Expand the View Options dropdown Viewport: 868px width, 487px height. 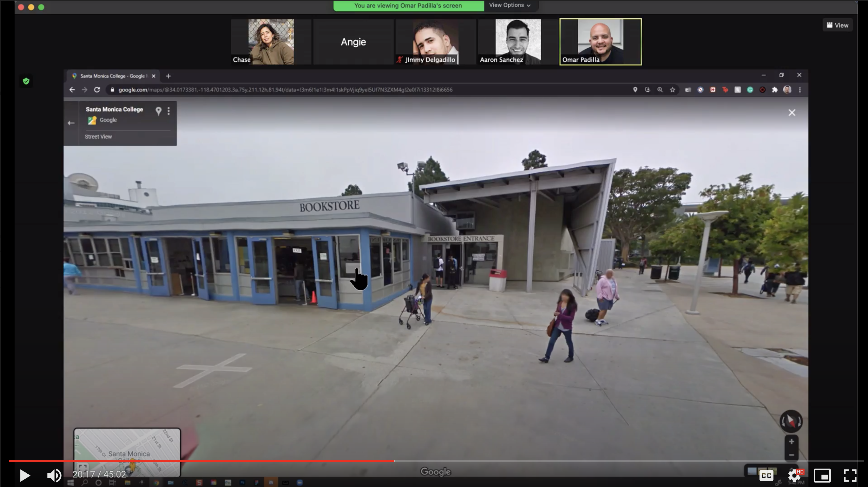coord(510,5)
